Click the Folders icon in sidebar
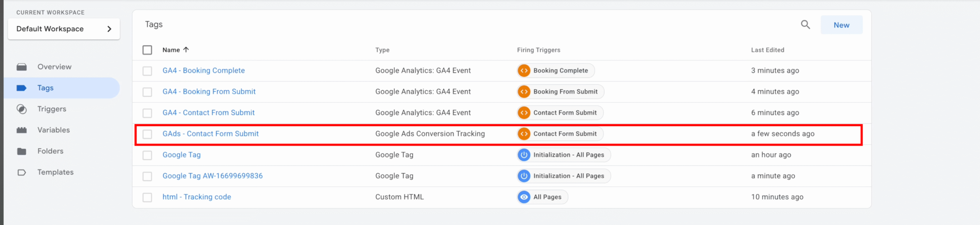Image resolution: width=980 pixels, height=225 pixels. tap(22, 151)
